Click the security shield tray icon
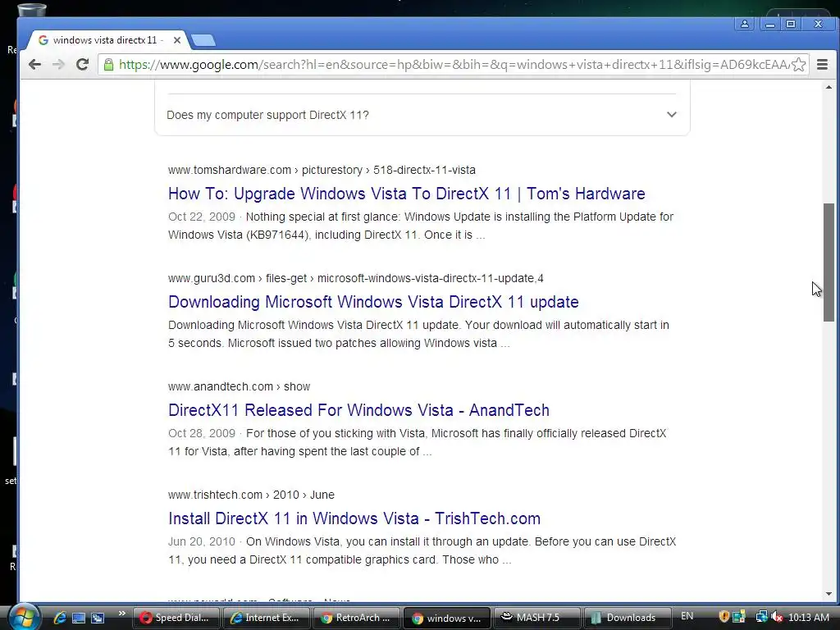 [x=724, y=617]
